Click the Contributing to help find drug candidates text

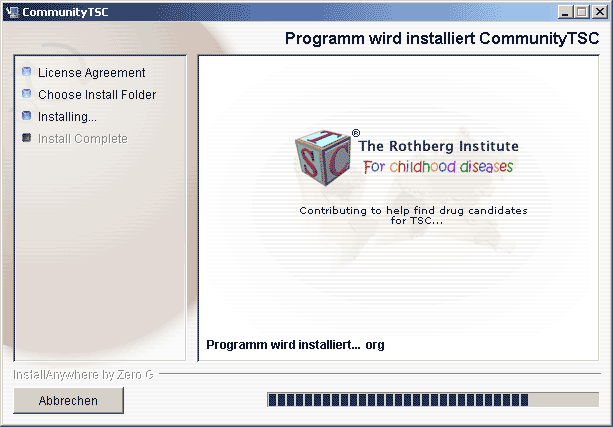click(x=413, y=215)
